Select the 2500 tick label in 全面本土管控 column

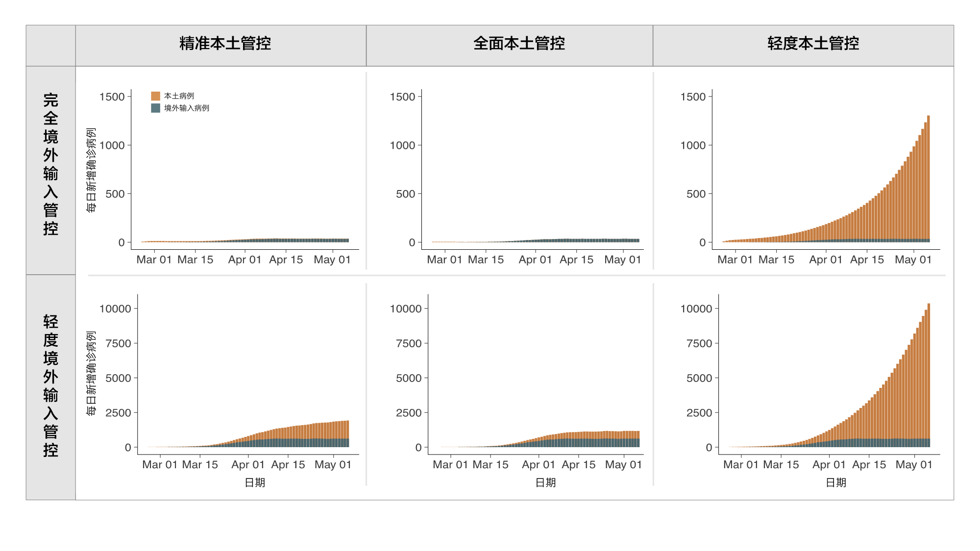click(x=409, y=413)
